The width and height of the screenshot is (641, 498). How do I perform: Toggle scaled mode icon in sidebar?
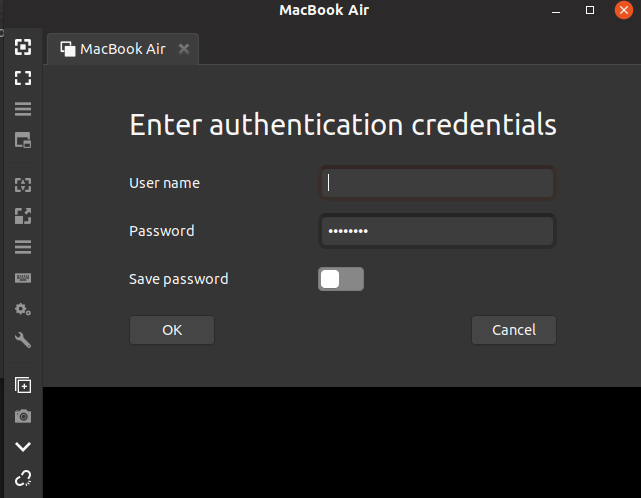point(23,185)
